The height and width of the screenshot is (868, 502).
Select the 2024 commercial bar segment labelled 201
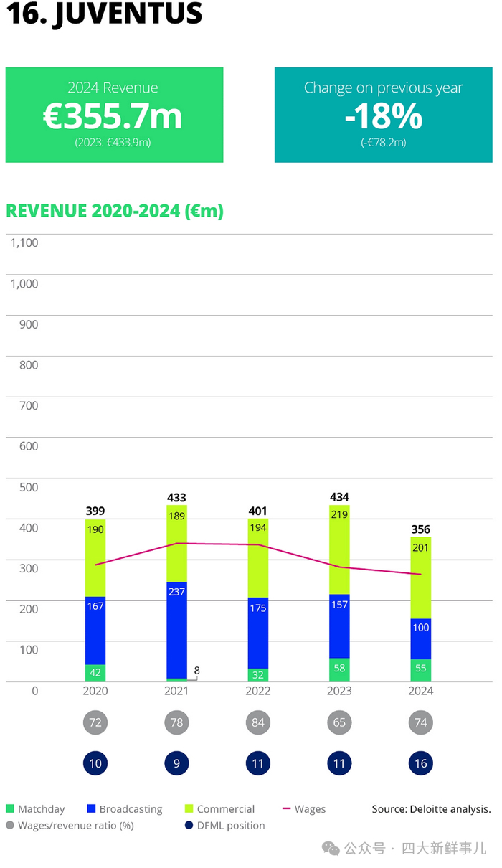(x=421, y=577)
